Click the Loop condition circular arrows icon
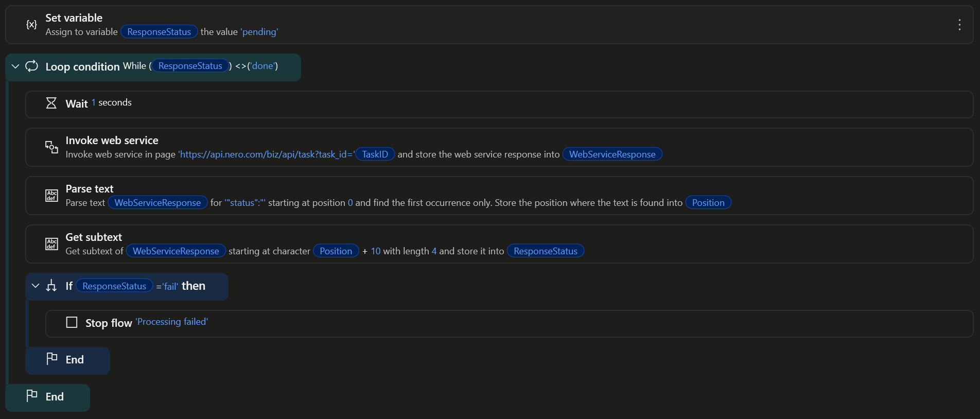This screenshot has height=419, width=980. coord(31,66)
